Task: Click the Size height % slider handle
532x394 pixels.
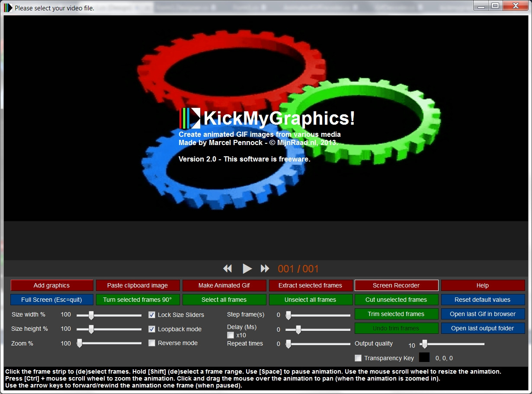Action: click(x=91, y=329)
